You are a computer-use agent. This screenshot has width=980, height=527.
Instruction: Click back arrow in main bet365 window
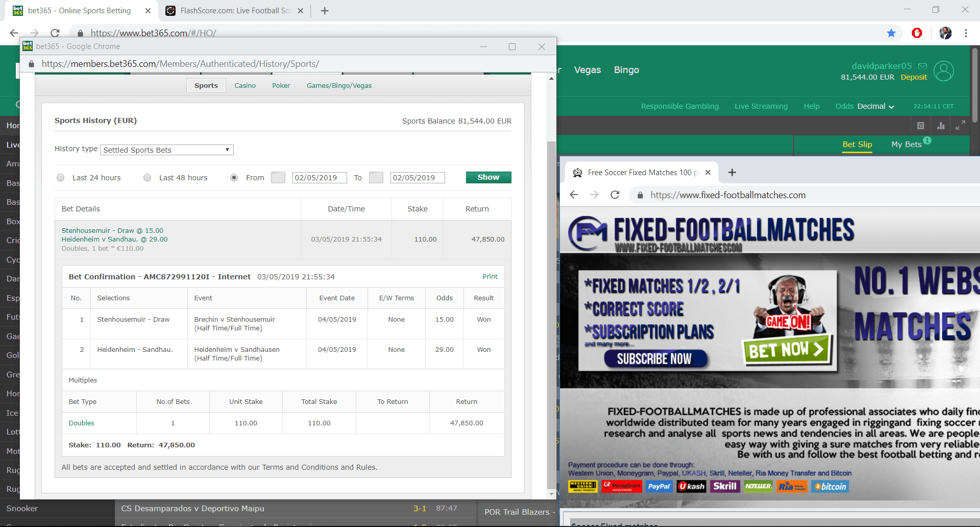click(14, 33)
